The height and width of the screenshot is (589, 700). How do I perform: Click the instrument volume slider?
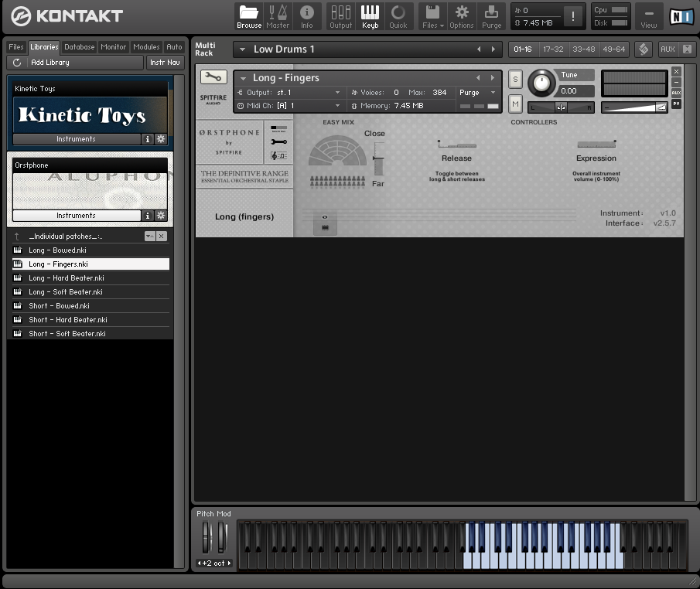[634, 107]
